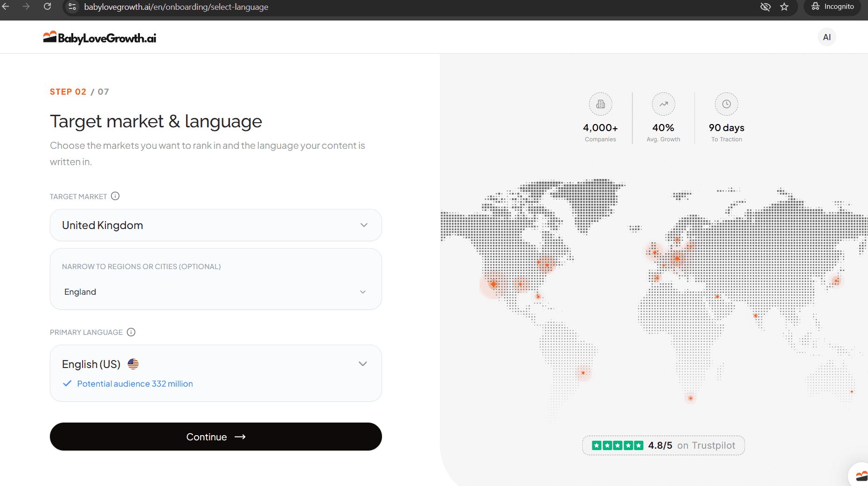Open the 4.8/5 Trustpilot rating badge
Screen dimensions: 868x486
coord(663,445)
